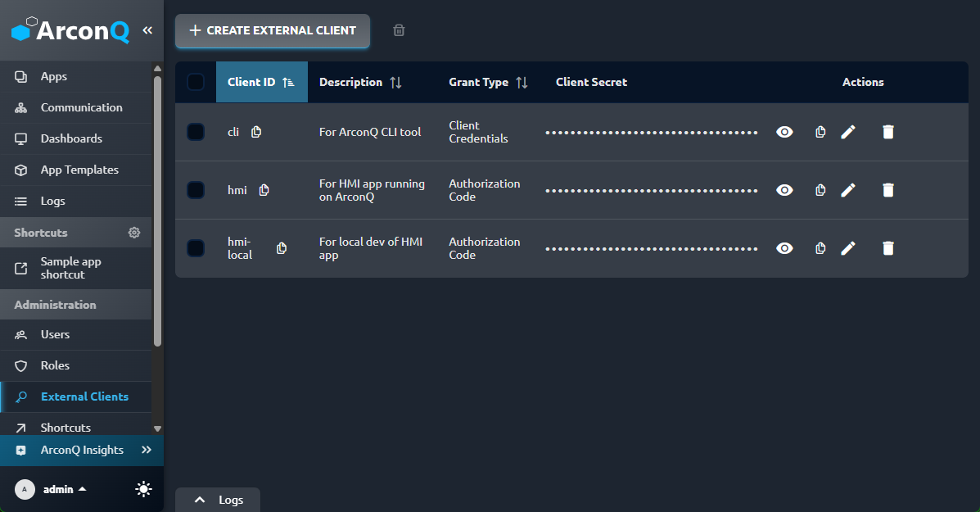This screenshot has width=980, height=512.
Task: Open App Templates page
Action: coord(75,170)
